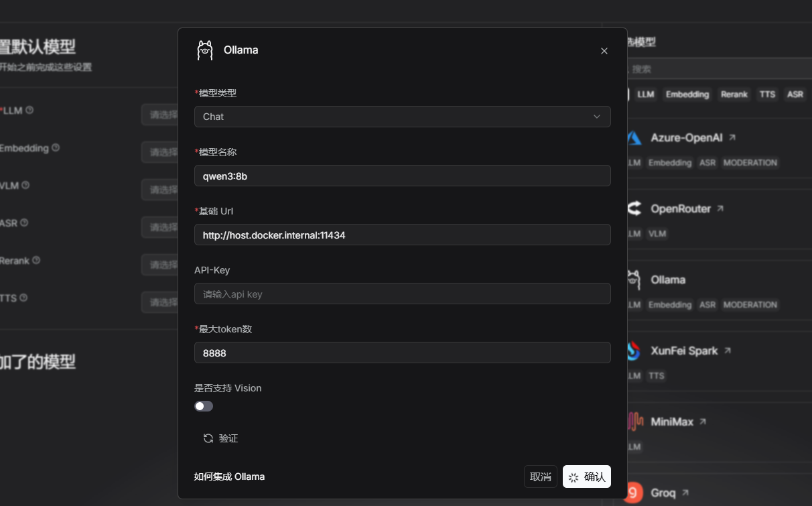Select the Rerank filter tag

734,94
